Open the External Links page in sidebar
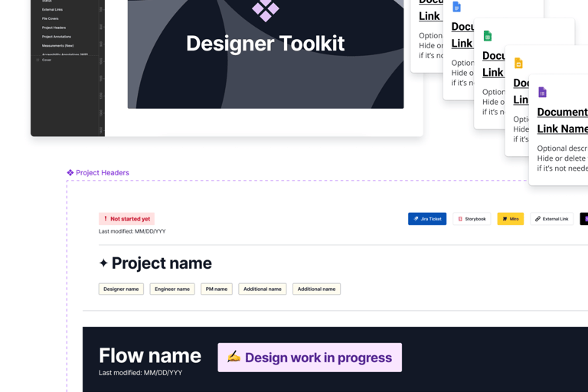This screenshot has width=588, height=392. click(52, 9)
